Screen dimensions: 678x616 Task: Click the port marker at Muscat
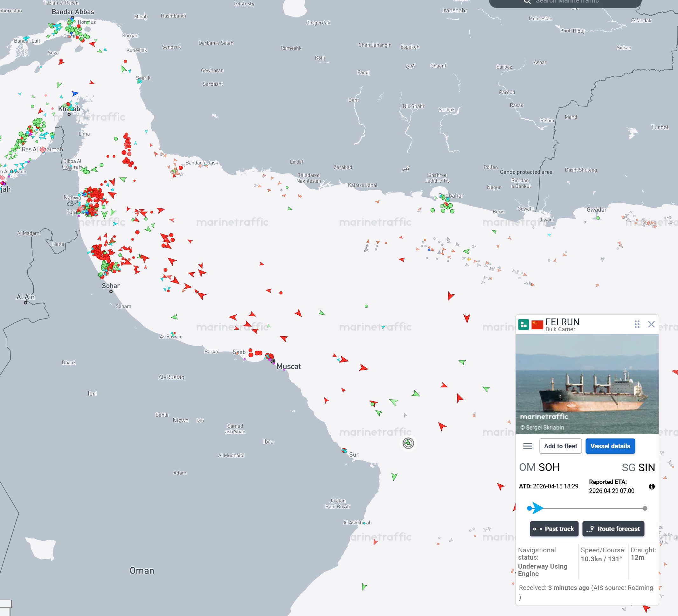pos(273,361)
